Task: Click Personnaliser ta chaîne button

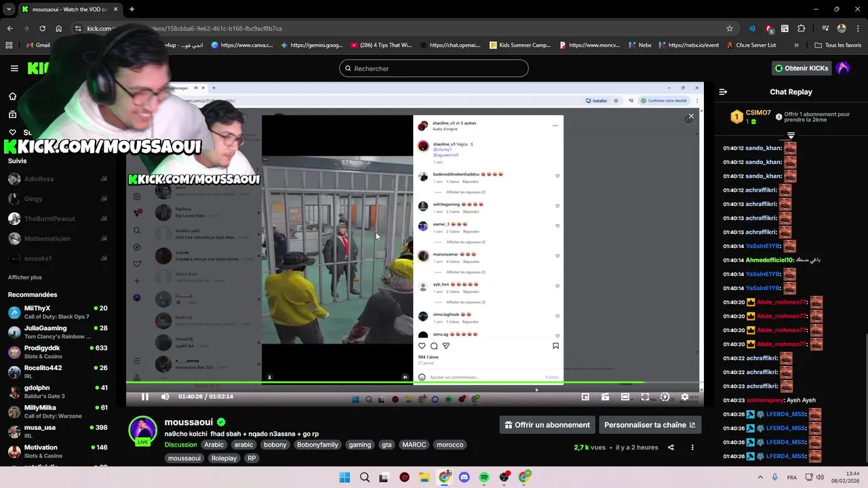Action: tap(649, 425)
